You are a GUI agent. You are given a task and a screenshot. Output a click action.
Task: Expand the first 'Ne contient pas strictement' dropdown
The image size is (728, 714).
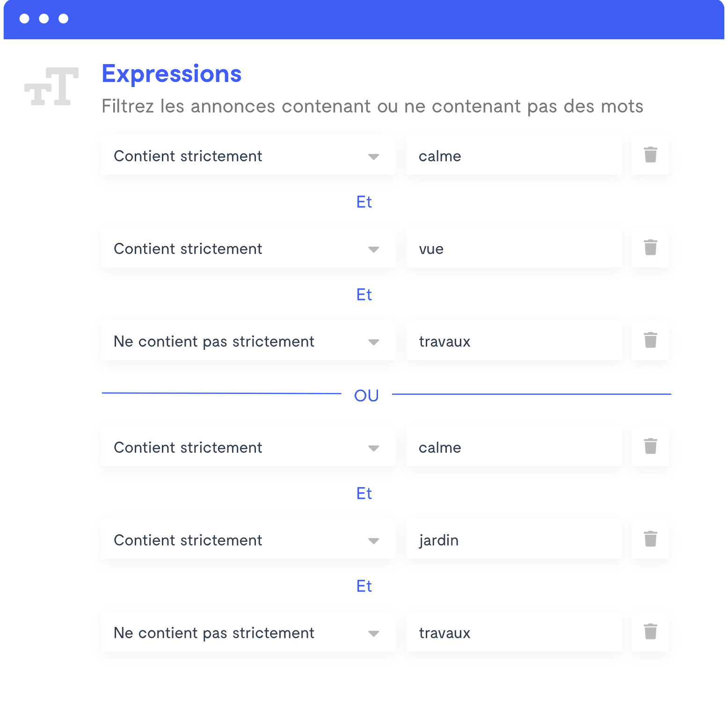(x=248, y=341)
